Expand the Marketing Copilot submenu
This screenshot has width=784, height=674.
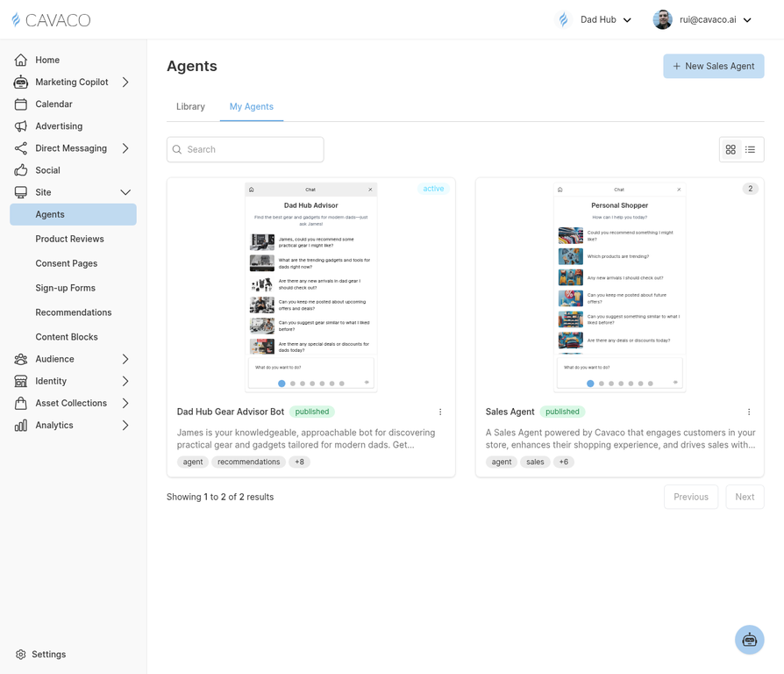125,82
